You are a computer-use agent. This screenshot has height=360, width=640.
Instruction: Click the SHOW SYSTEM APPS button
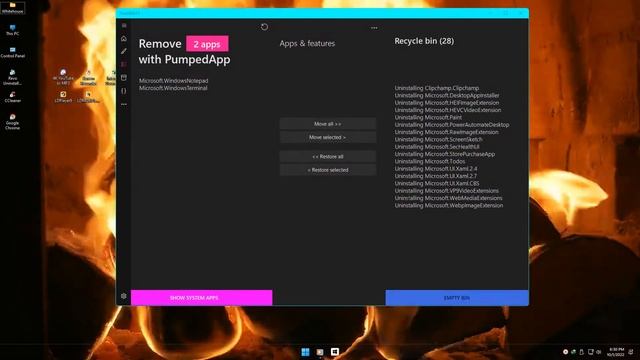pos(202,298)
